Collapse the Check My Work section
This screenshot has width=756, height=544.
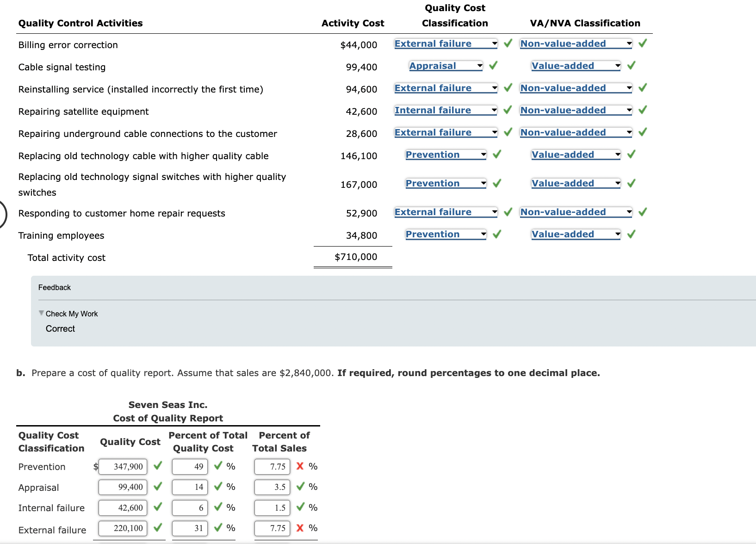coord(41,314)
